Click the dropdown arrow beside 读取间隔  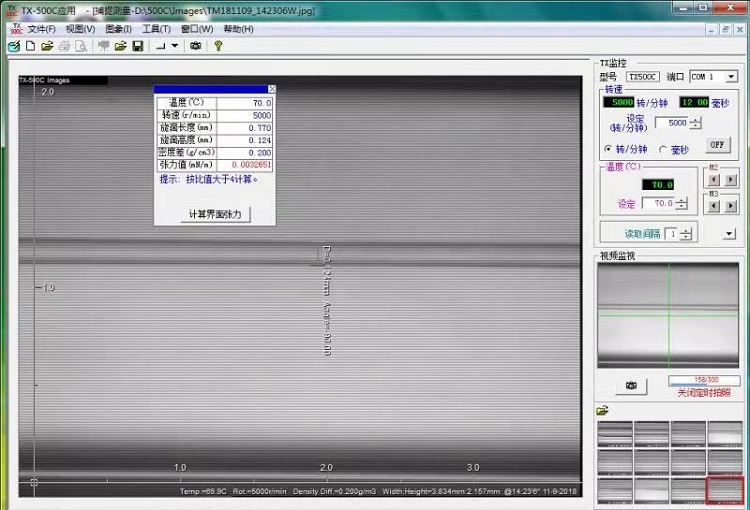728,234
